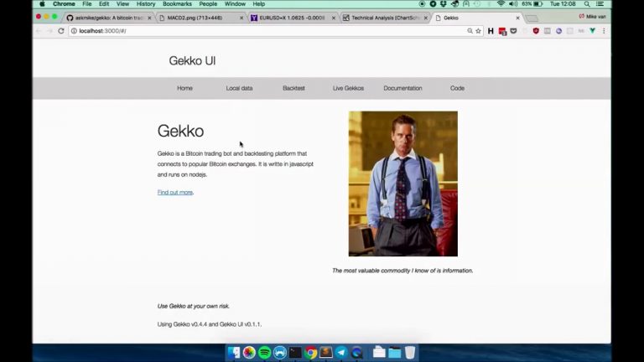
Task: Open the purple globe extension icon
Action: click(x=558, y=31)
